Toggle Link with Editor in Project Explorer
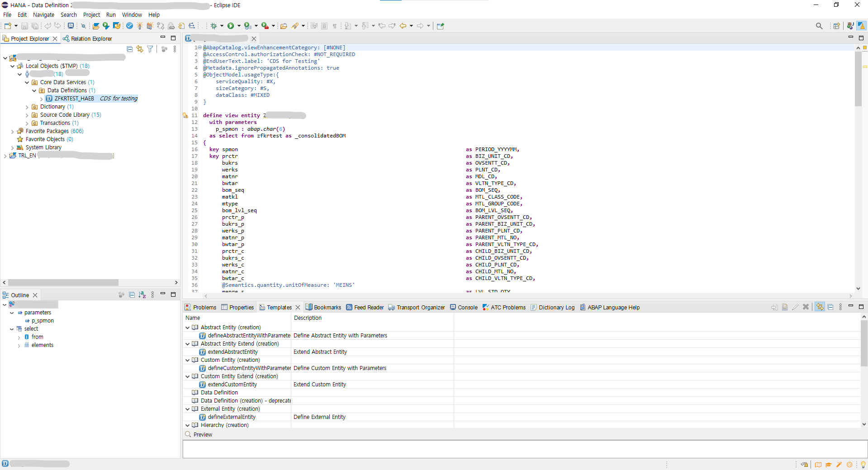Screen dimensions: 868x470 click(140, 49)
